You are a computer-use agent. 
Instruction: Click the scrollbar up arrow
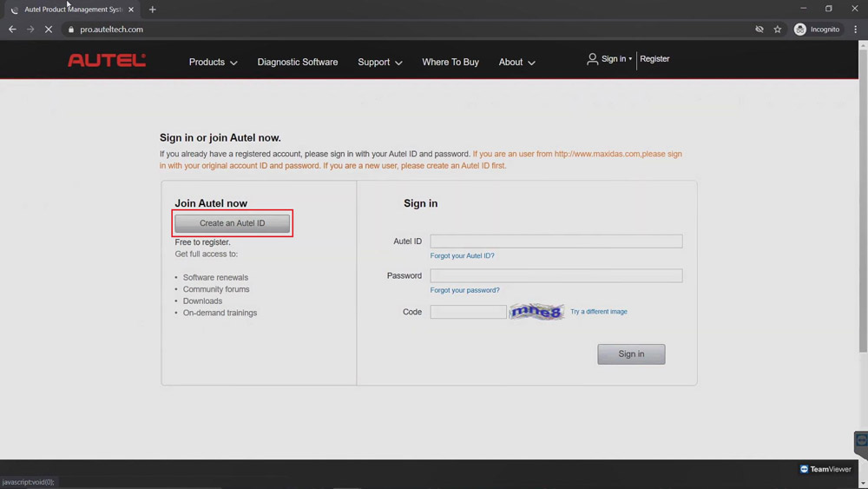pyautogui.click(x=863, y=44)
